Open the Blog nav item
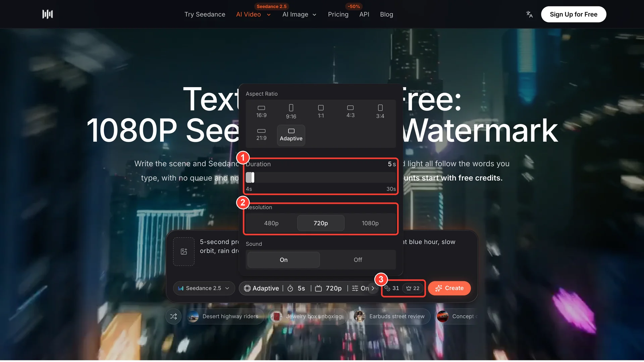This screenshot has width=644, height=362. pos(386,14)
